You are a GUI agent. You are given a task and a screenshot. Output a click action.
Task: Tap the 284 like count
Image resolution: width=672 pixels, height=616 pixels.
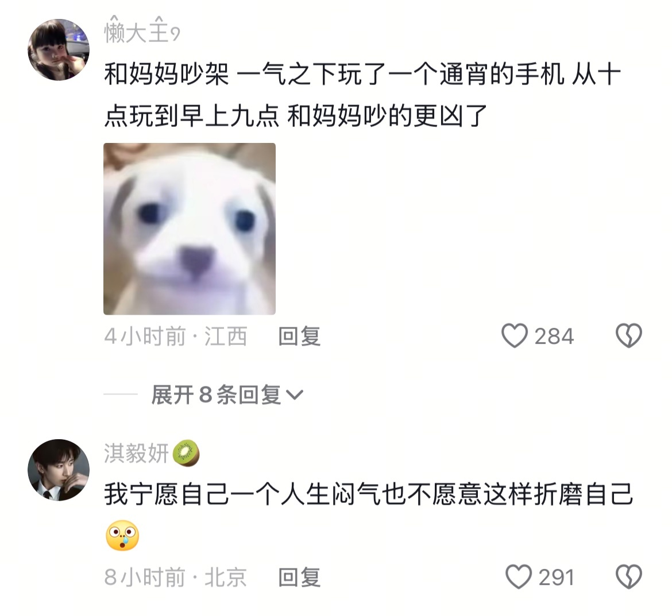554,336
